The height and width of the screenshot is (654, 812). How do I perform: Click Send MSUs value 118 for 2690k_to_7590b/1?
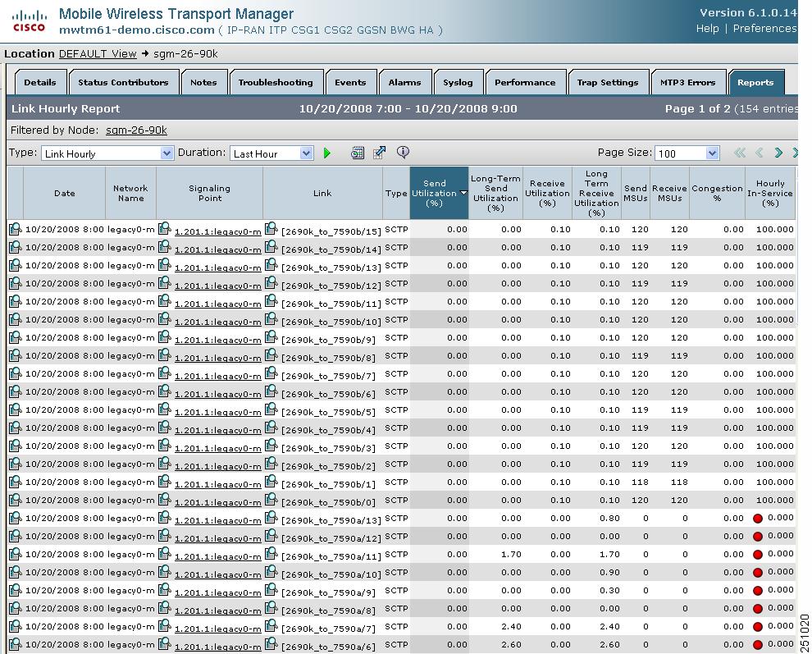(640, 482)
